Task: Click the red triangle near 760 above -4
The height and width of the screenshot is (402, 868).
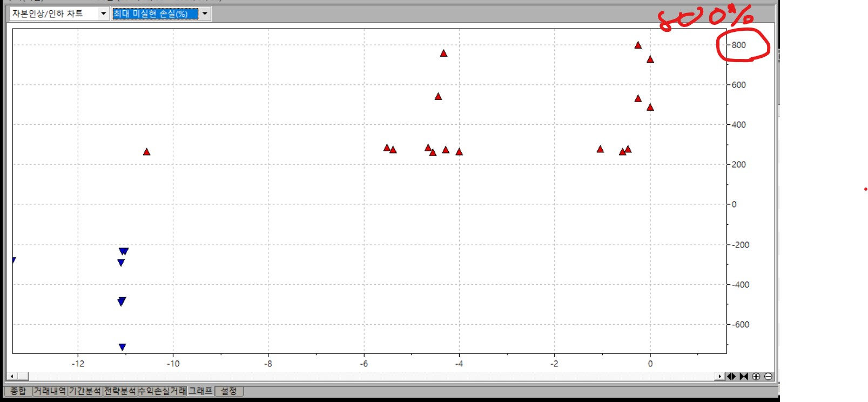Action: pyautogui.click(x=443, y=53)
